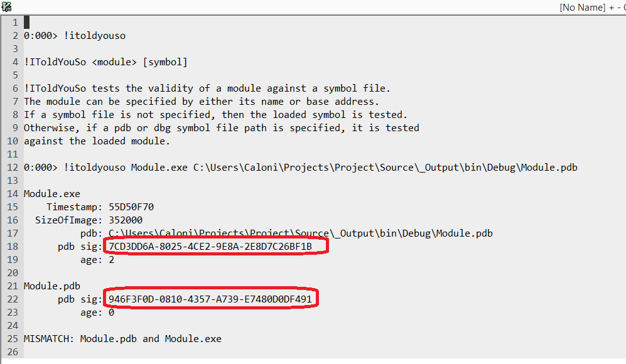Click the 'age: 0' line
626x364 pixels.
click(100, 313)
